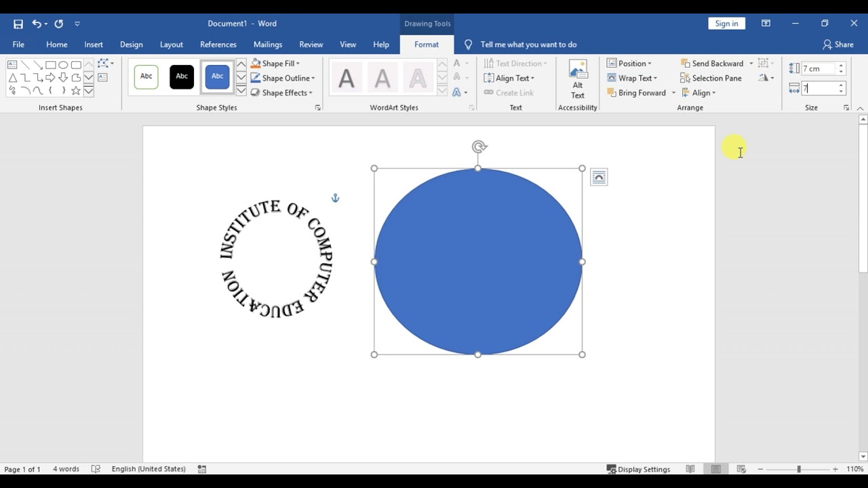Open Align Text dropdown
This screenshot has width=868, height=488.
tap(509, 78)
